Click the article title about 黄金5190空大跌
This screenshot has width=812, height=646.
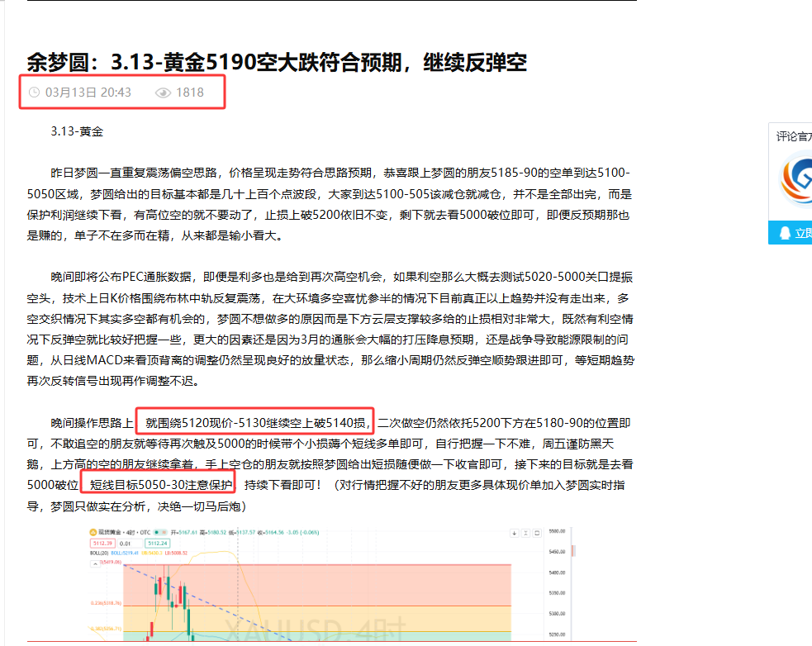point(277,62)
